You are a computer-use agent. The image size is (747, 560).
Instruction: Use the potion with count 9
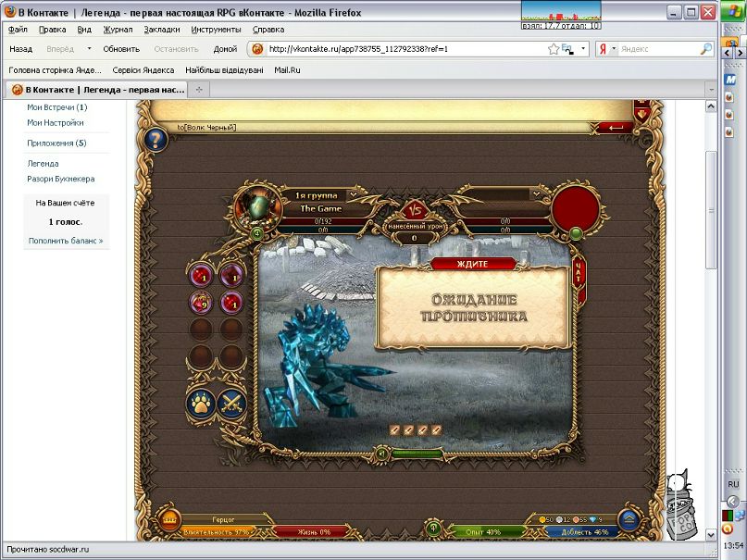click(x=201, y=303)
